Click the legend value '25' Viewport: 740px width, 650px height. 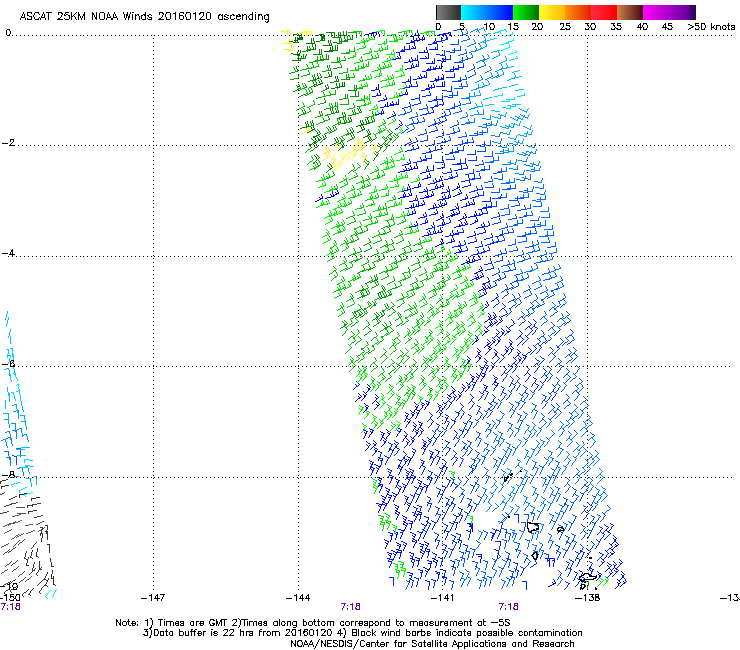pos(565,27)
